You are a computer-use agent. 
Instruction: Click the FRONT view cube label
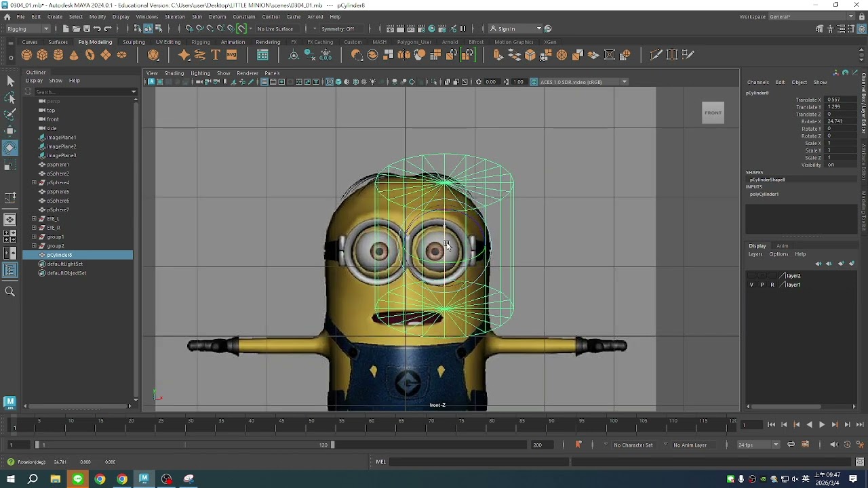click(713, 113)
